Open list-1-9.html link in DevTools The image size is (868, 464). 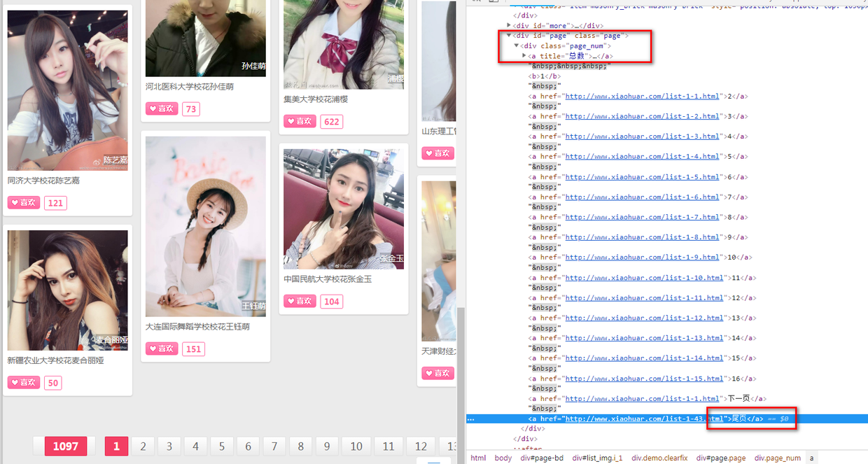coord(642,258)
